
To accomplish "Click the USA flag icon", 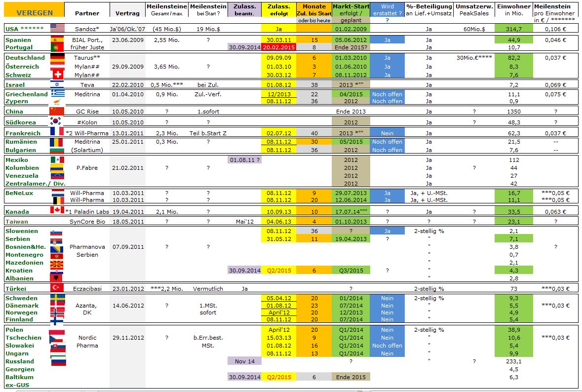I will pos(57,28).
